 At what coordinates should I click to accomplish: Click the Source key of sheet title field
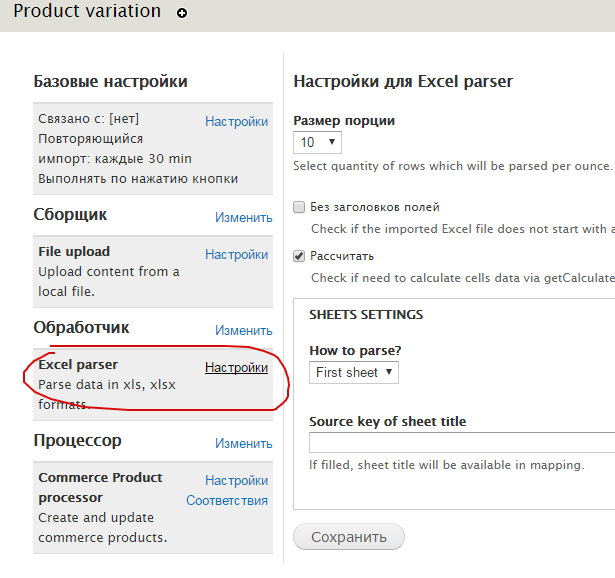coord(461,442)
